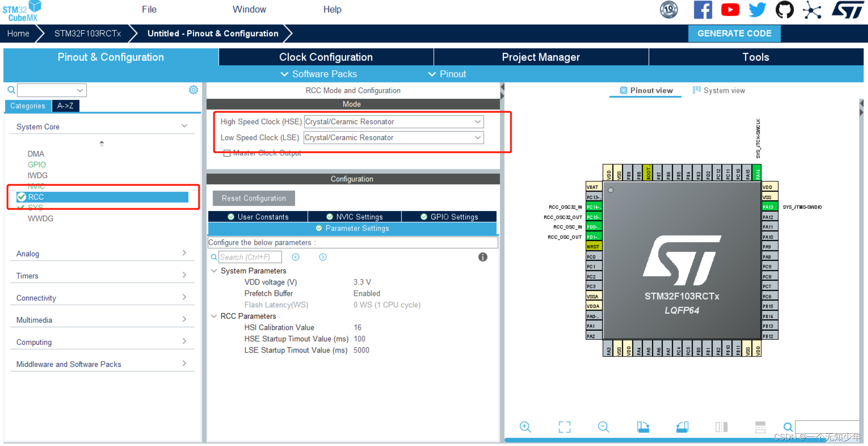Open the GitHub icon link
The height and width of the screenshot is (446, 868).
[x=784, y=10]
